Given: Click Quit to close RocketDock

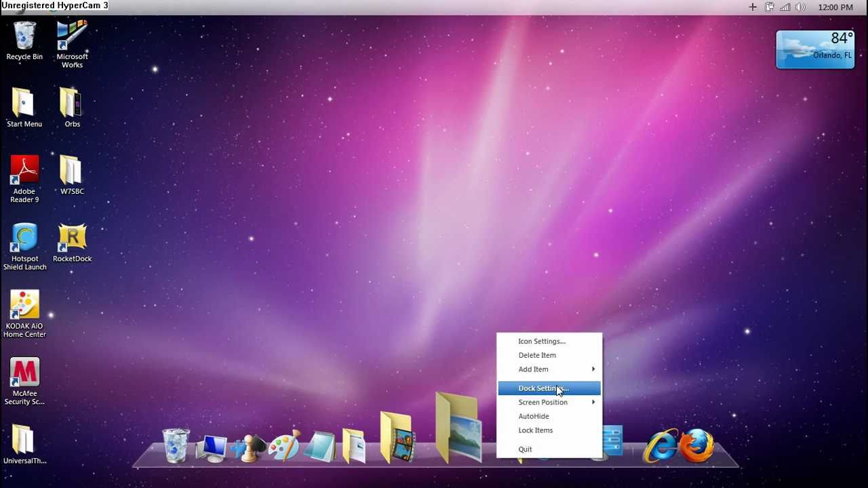Looking at the screenshot, I should (525, 449).
